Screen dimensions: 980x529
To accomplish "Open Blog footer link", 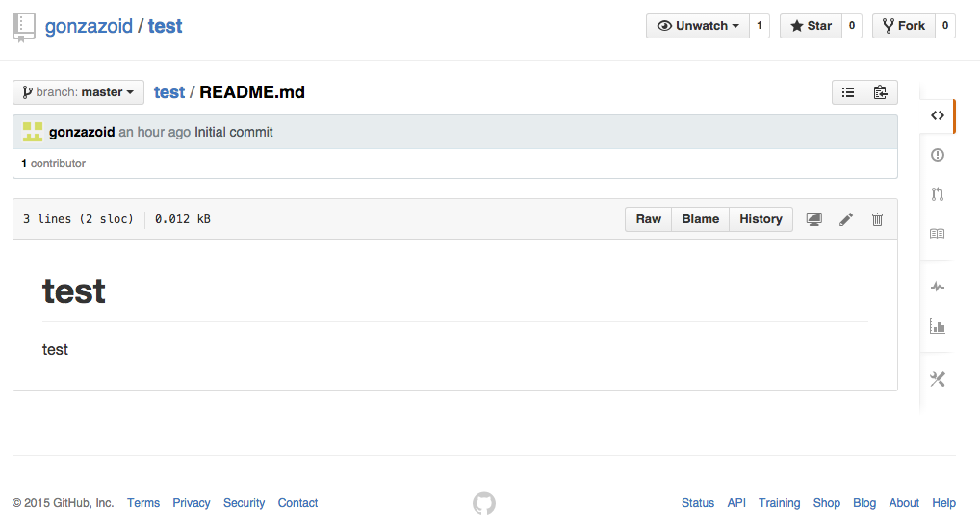I will point(864,503).
